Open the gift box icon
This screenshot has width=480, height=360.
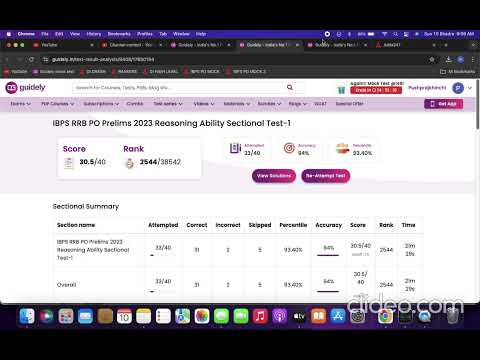click(x=341, y=89)
